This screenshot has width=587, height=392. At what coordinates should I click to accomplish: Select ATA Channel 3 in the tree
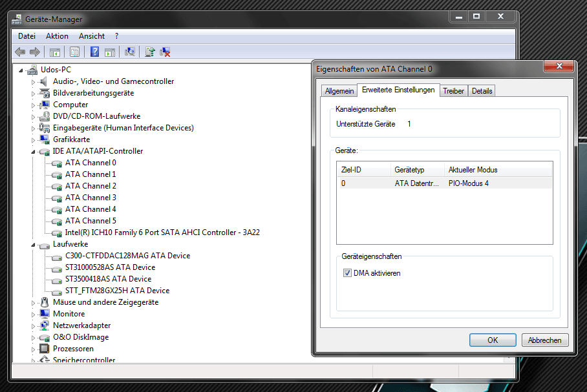(x=91, y=198)
